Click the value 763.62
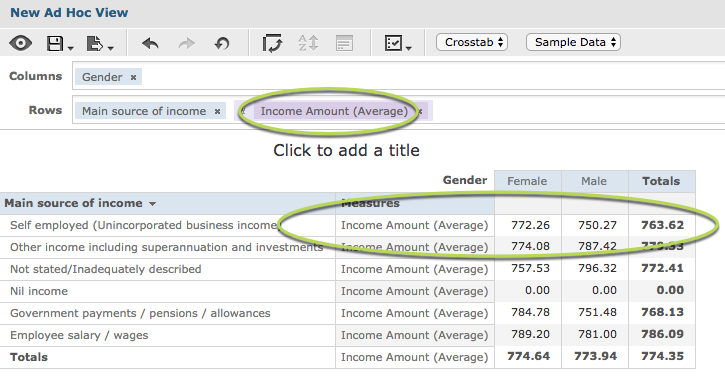Screen dimensions: 725x382 coord(662,225)
